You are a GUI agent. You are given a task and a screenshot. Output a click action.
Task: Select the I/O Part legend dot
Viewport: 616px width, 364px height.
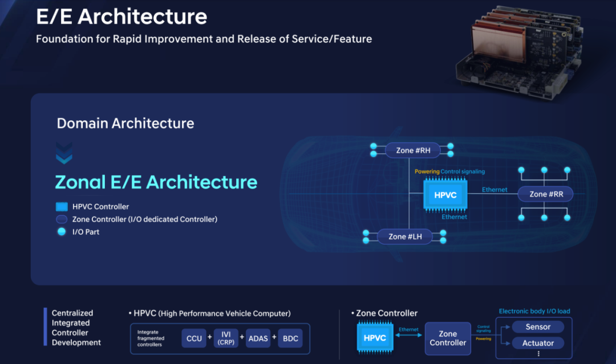click(x=62, y=232)
